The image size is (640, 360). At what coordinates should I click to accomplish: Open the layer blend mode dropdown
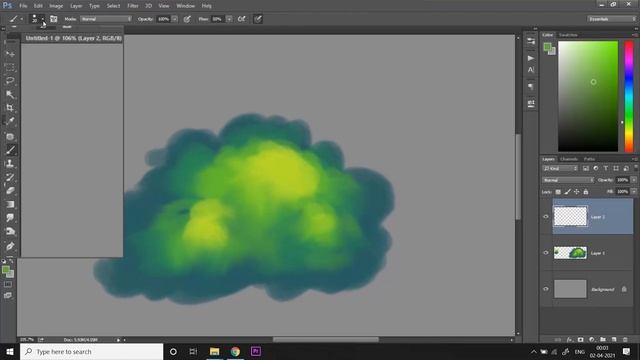point(568,180)
